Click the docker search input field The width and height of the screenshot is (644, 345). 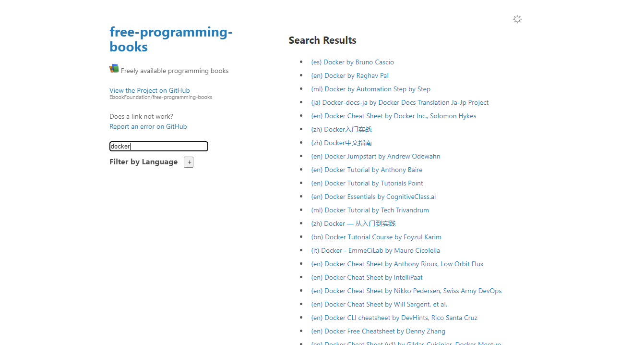(x=158, y=146)
